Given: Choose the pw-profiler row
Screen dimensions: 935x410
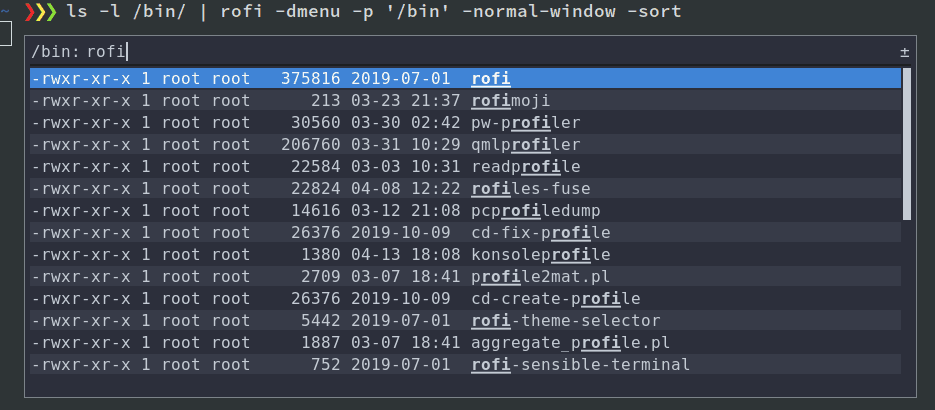Looking at the screenshot, I should [465, 122].
